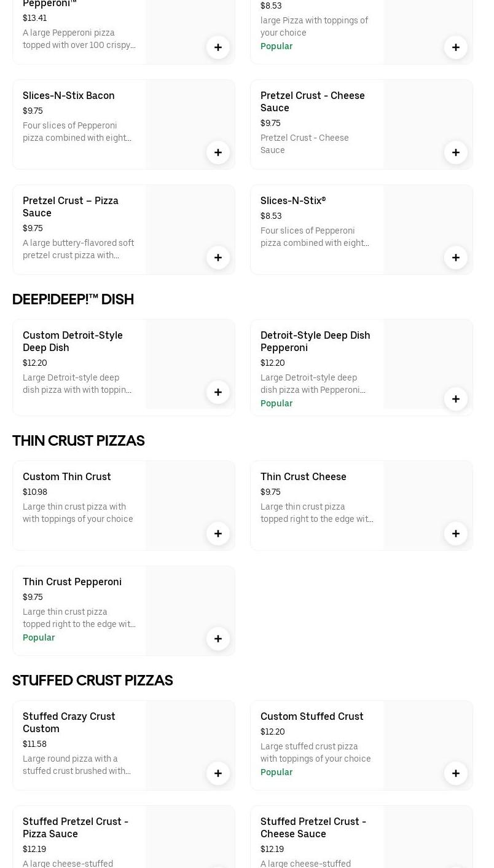
Task: Add Pretzel Crust – Pizza Sauce item
Action: click(x=218, y=258)
